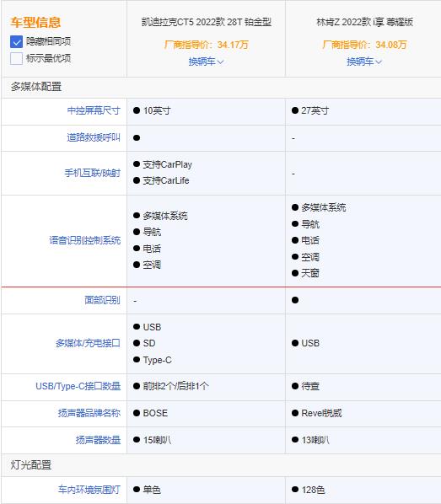Click the 单色 ambient light value

[152, 490]
